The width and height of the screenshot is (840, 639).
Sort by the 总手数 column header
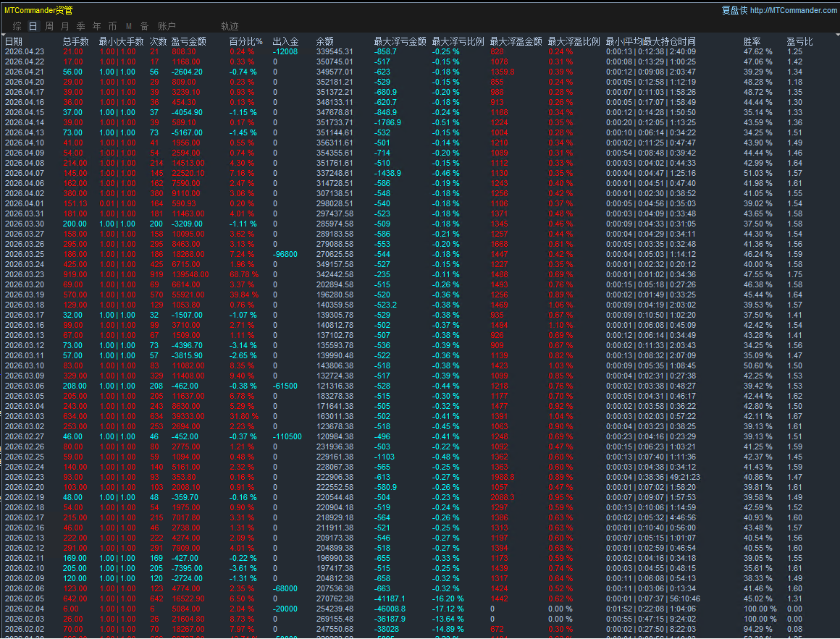[x=75, y=41]
